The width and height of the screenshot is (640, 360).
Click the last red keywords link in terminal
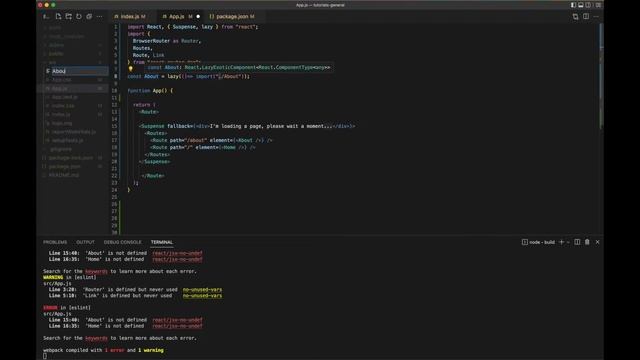pos(96,338)
